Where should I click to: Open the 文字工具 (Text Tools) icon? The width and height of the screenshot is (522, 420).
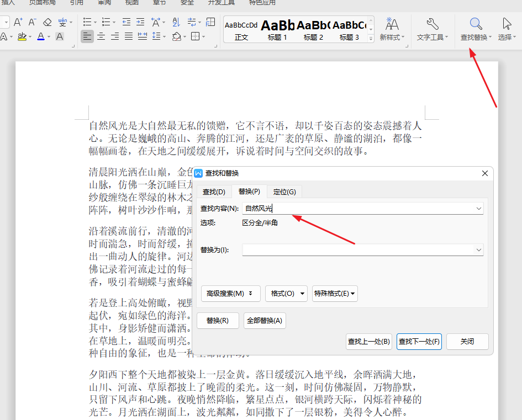click(x=432, y=28)
